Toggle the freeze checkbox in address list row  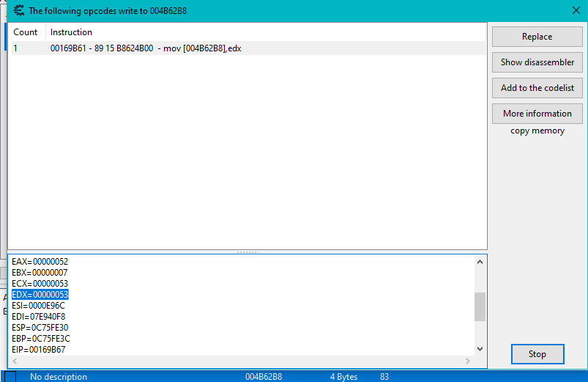coord(10,377)
